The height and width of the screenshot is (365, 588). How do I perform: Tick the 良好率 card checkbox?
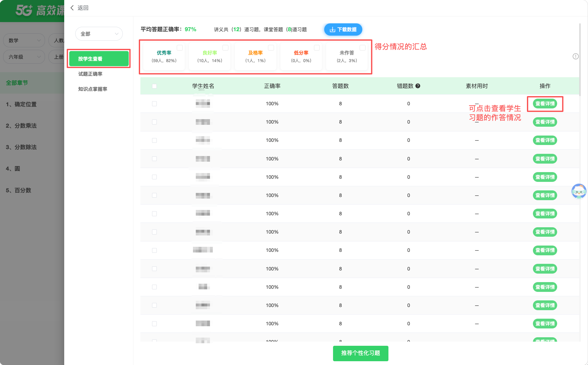pyautogui.click(x=225, y=48)
